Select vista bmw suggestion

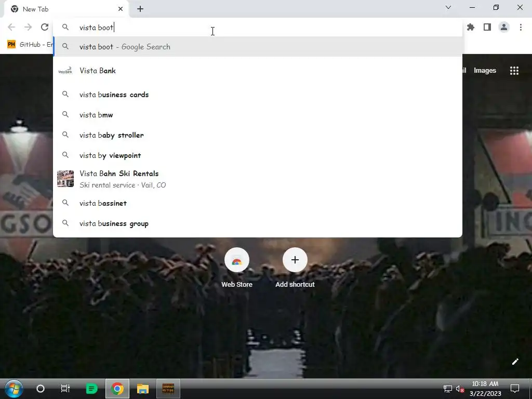pos(258,115)
